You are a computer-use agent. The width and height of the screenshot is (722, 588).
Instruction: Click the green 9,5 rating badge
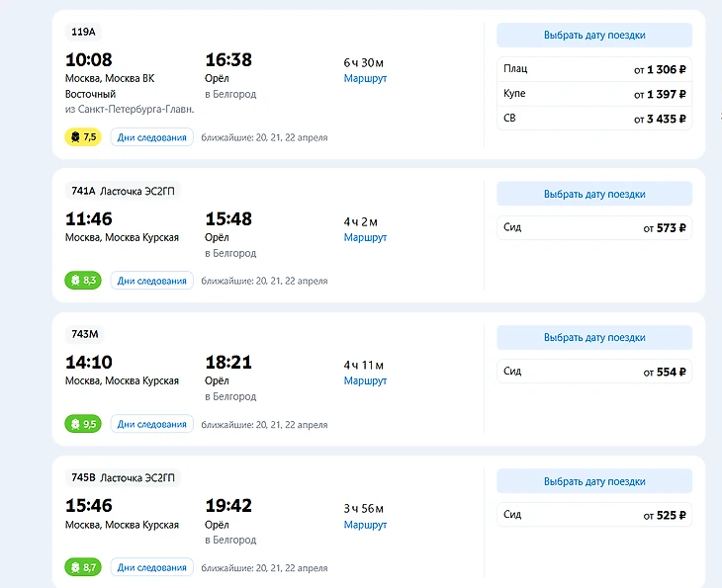pos(83,424)
